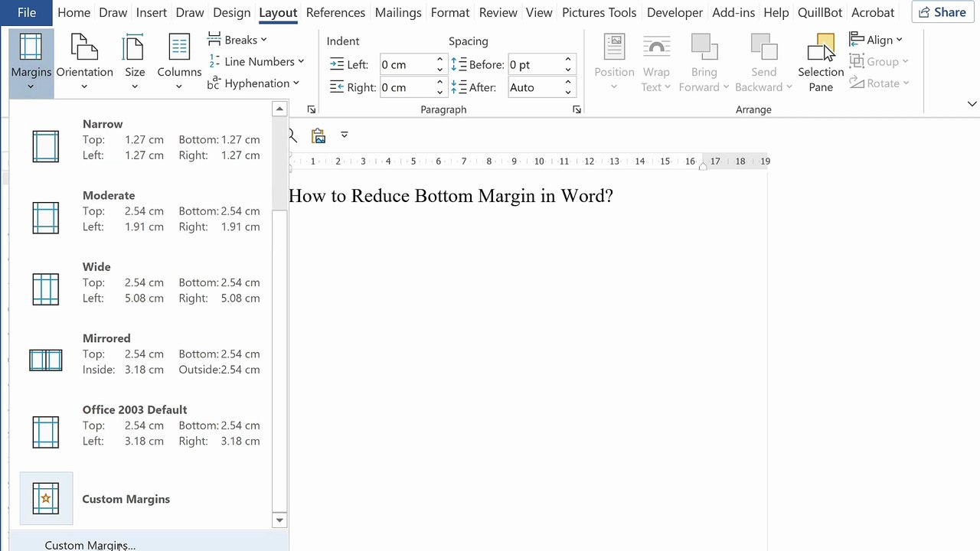The image size is (980, 551).
Task: Switch to the Format tab
Action: click(450, 12)
